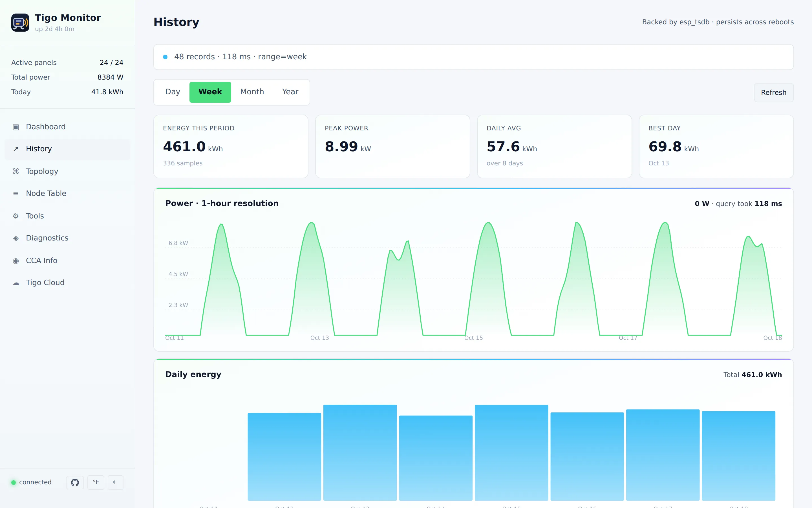Click the 'up 2d 4h 0m' uptime text
The height and width of the screenshot is (508, 812).
[x=55, y=29]
